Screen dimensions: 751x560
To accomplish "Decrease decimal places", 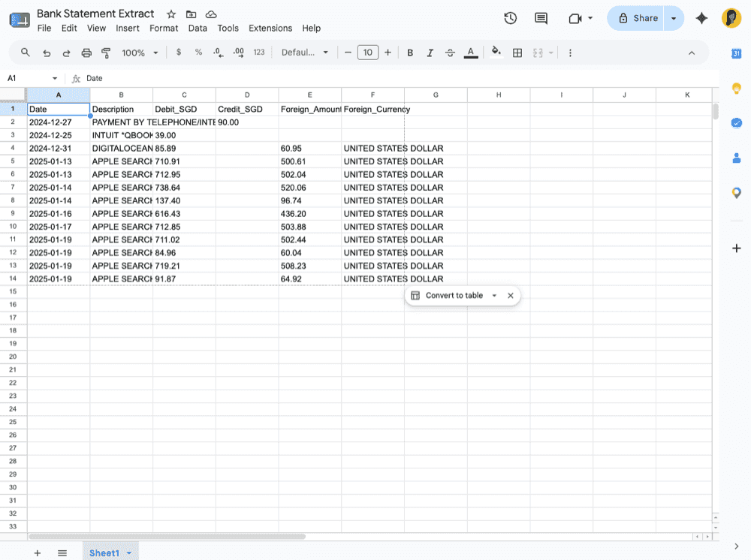I will [x=219, y=53].
